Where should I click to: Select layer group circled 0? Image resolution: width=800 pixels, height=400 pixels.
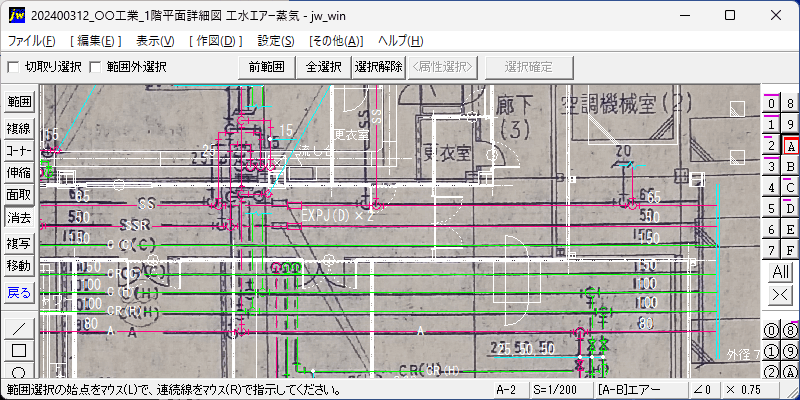[771, 331]
